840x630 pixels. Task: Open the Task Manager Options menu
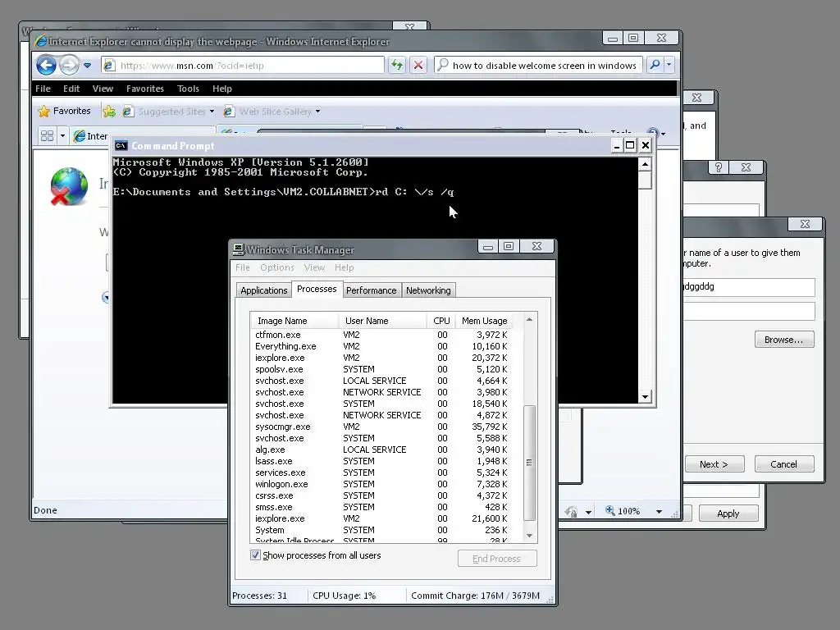click(277, 267)
